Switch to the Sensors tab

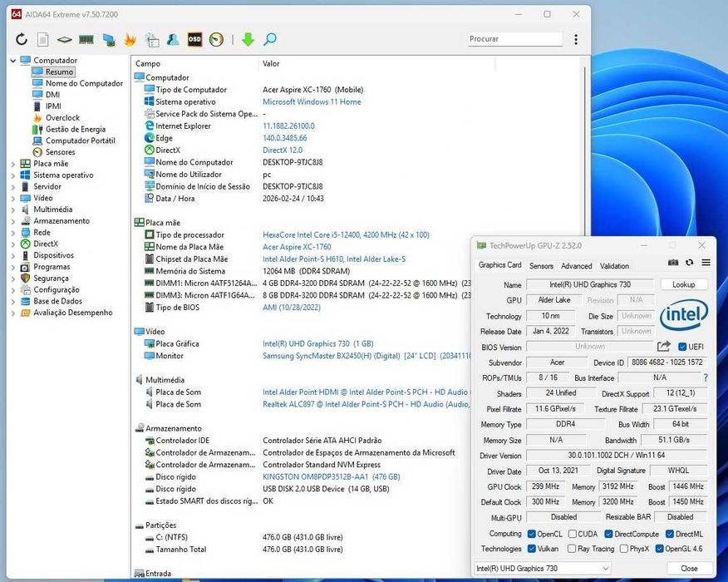541,266
